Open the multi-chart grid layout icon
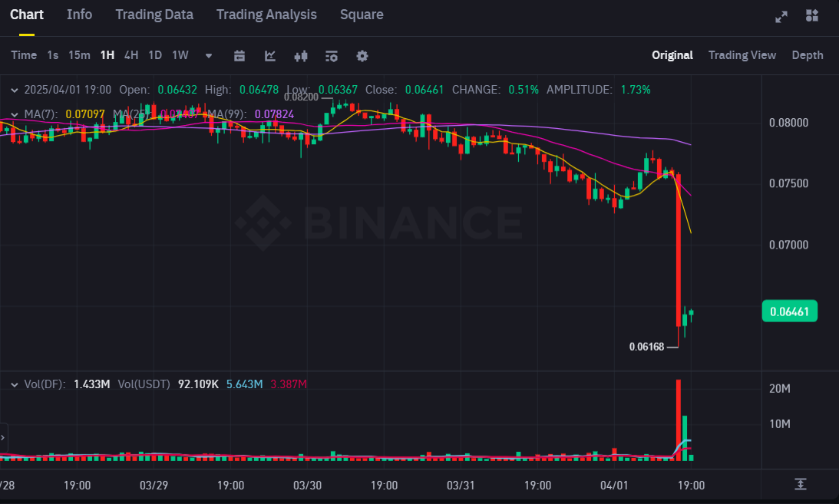The image size is (839, 504). tap(811, 15)
